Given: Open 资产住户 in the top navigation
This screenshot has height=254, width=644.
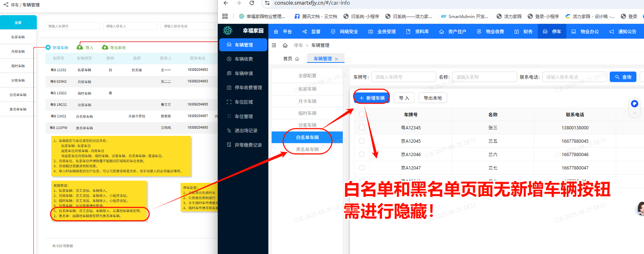Looking at the screenshot, I should 453,32.
